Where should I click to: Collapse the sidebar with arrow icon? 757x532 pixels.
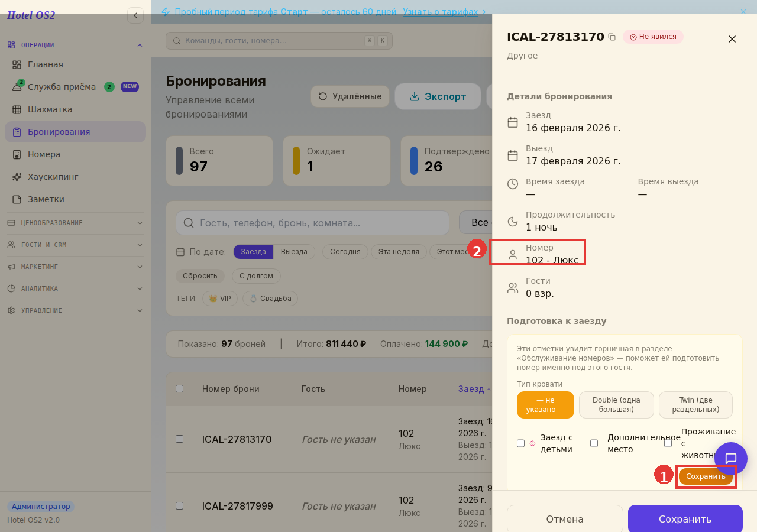[x=135, y=15]
